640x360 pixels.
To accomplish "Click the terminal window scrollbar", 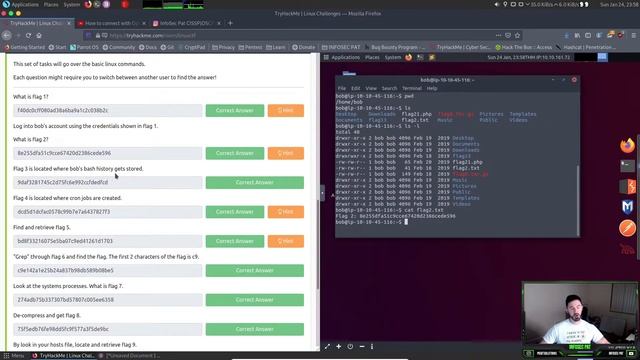I will (578, 200).
